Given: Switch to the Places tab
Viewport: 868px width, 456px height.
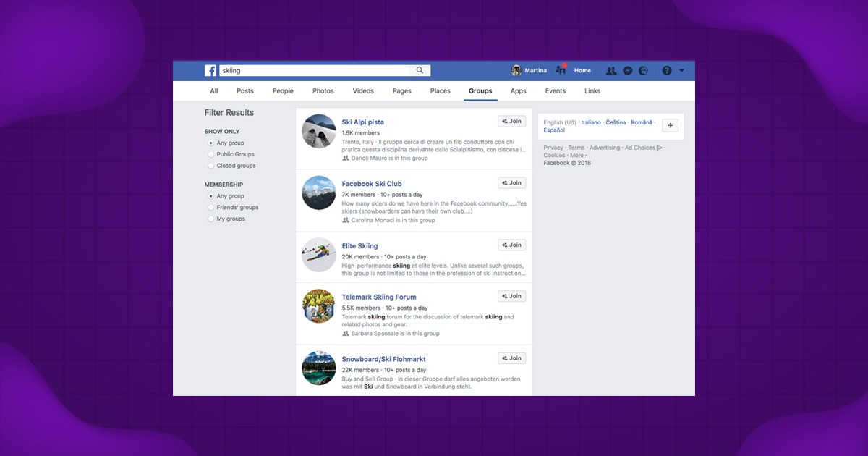Looking at the screenshot, I should tap(441, 91).
